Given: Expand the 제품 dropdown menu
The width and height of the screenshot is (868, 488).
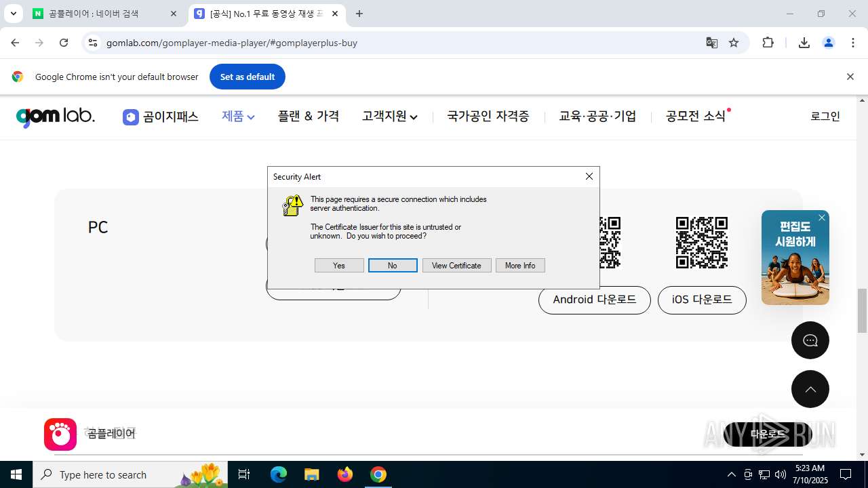Looking at the screenshot, I should 238,117.
